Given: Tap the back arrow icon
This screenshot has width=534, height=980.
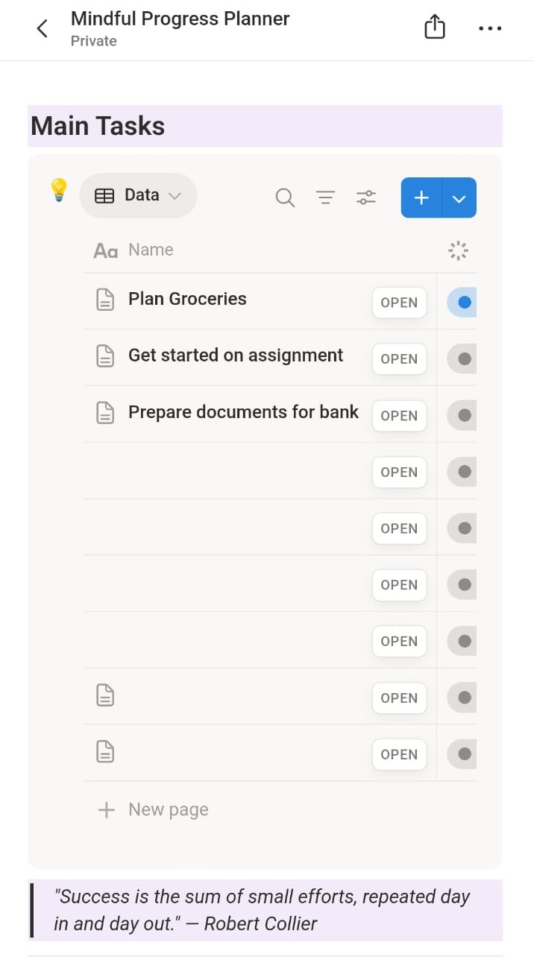Looking at the screenshot, I should [x=43, y=29].
